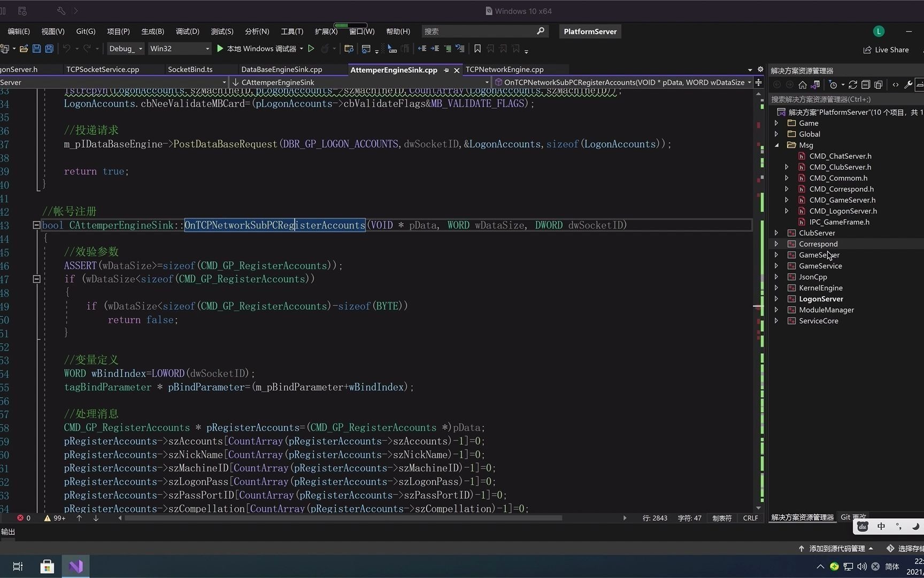Click the Refresh icon in Solution Explorer
924x578 pixels.
pyautogui.click(x=853, y=85)
